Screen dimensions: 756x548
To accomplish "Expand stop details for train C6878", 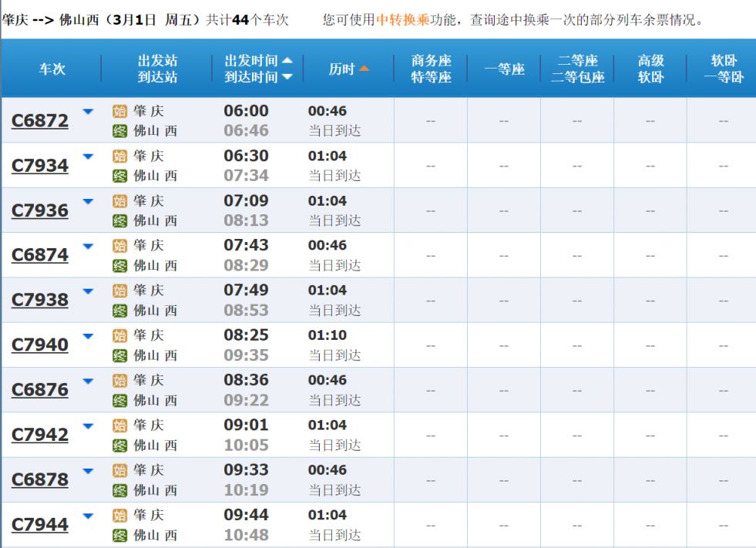I will click(88, 471).
